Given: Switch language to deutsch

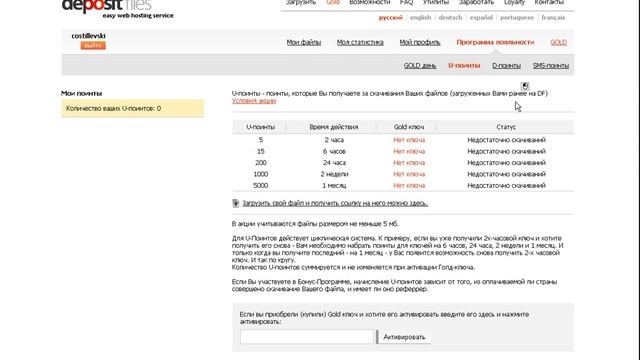Looking at the screenshot, I should [450, 18].
